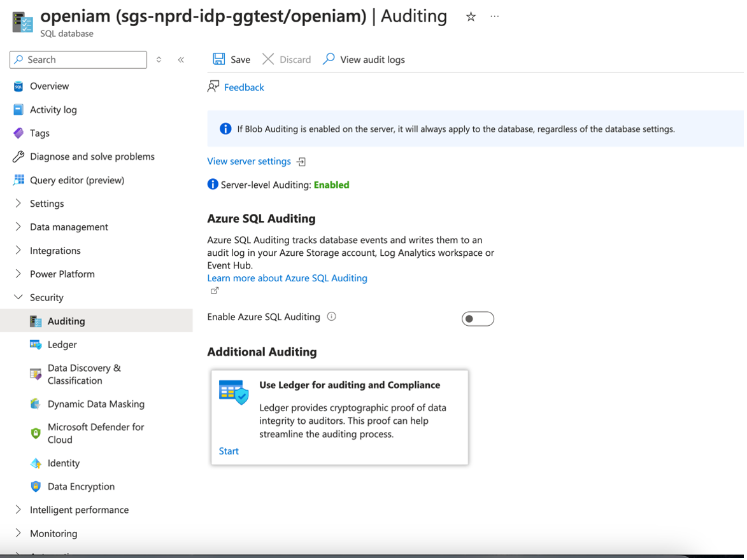Click the View audit logs magnifier icon
The height and width of the screenshot is (560, 747).
click(x=329, y=59)
